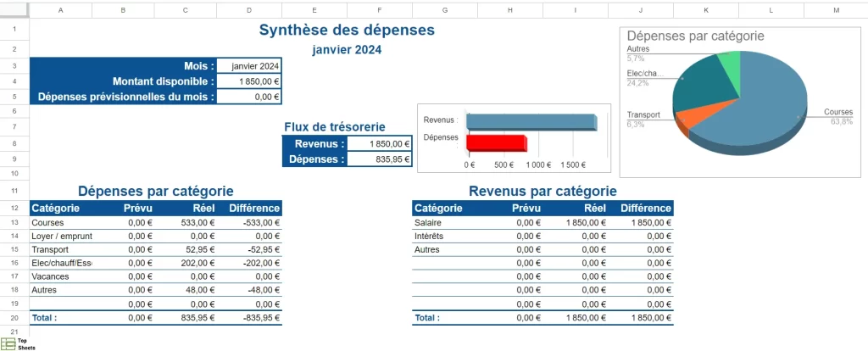
Task: Select row 20 header
Action: coord(14,318)
